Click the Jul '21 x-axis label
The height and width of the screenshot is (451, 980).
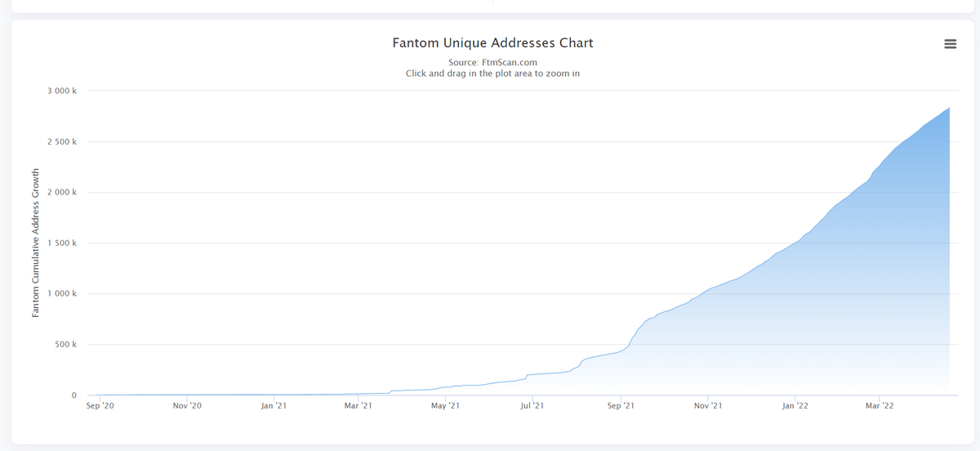[532, 405]
